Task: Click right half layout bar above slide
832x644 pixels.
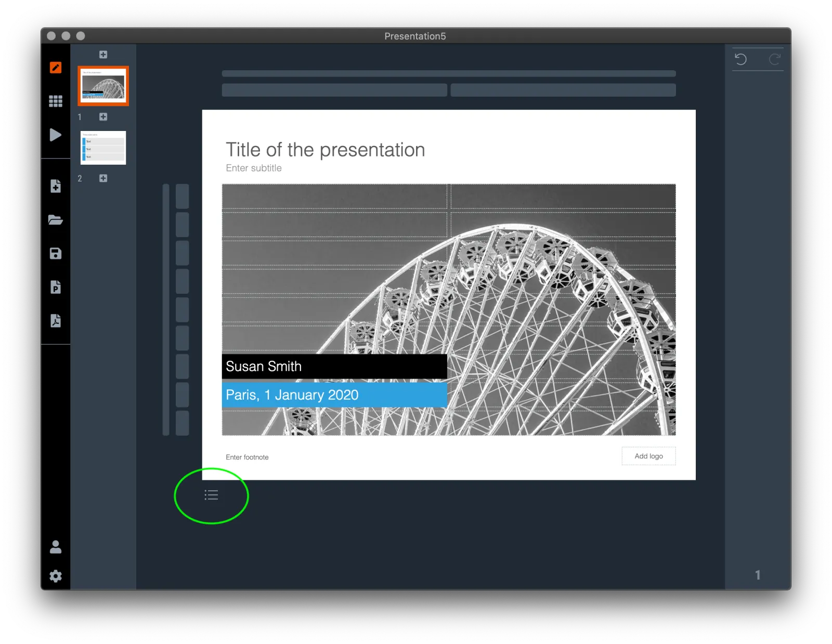Action: pyautogui.click(x=563, y=90)
